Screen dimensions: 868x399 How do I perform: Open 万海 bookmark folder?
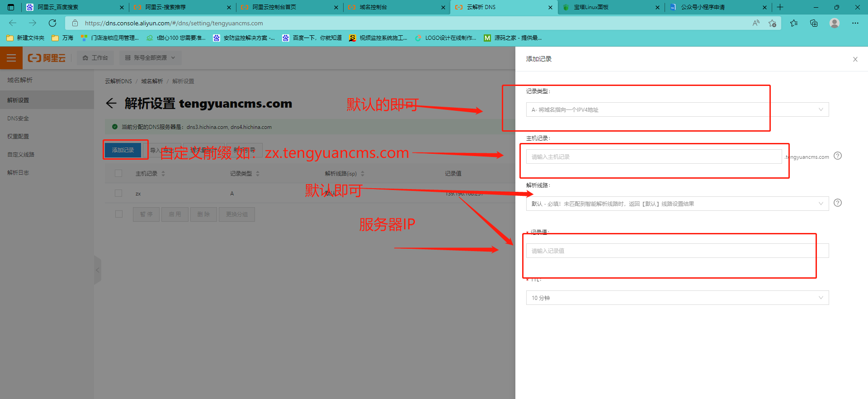[x=62, y=38]
